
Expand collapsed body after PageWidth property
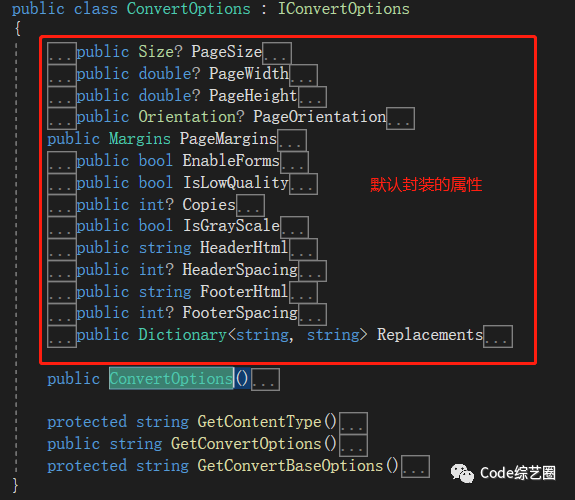(303, 75)
